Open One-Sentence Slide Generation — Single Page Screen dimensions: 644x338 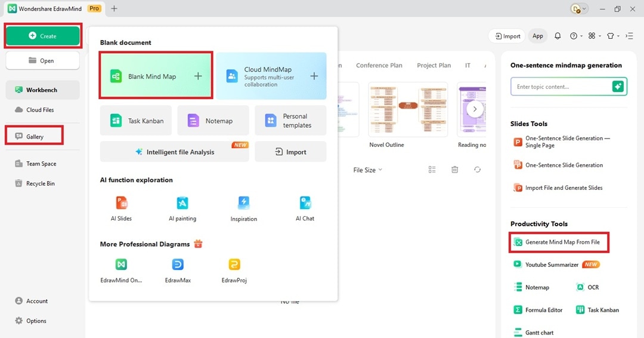pyautogui.click(x=562, y=142)
